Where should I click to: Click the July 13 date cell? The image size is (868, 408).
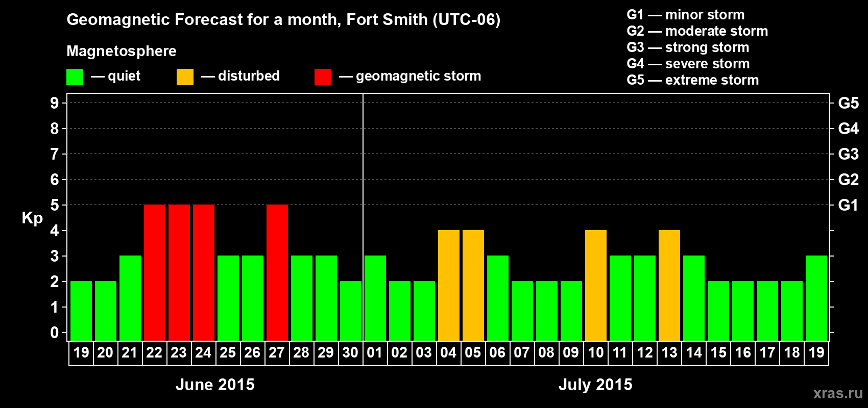click(x=669, y=353)
